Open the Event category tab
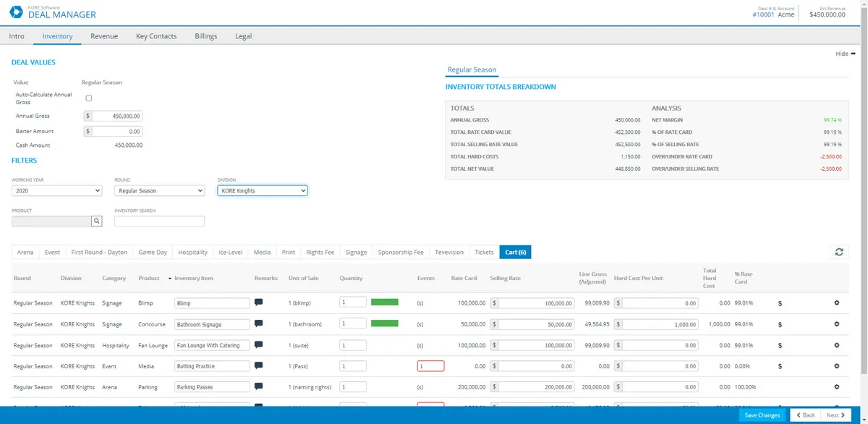868x424 pixels. point(52,252)
